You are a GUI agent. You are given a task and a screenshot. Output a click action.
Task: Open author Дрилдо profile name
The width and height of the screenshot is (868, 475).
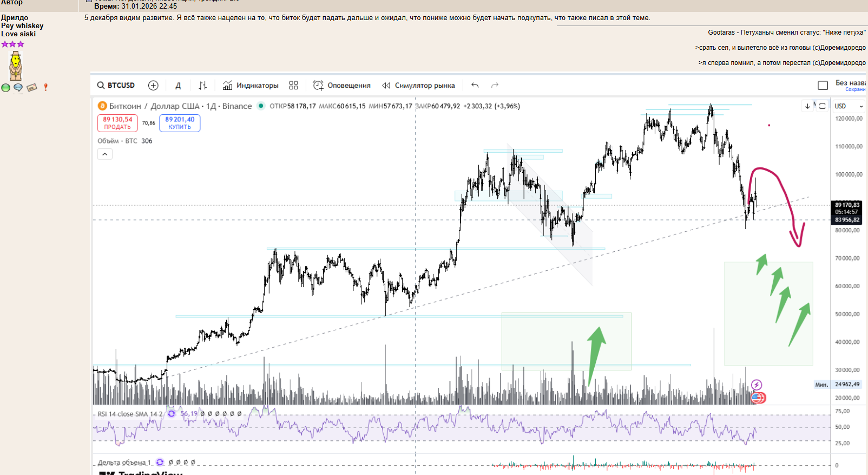tap(15, 18)
